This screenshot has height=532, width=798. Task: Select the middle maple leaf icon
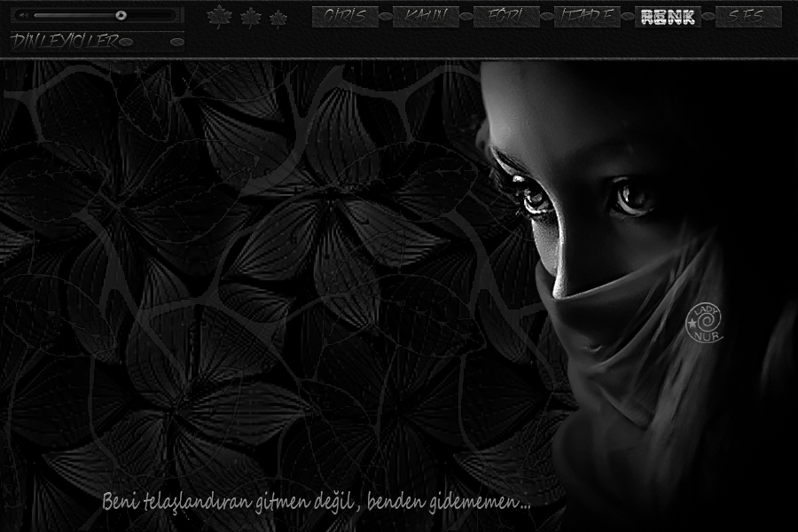point(248,15)
